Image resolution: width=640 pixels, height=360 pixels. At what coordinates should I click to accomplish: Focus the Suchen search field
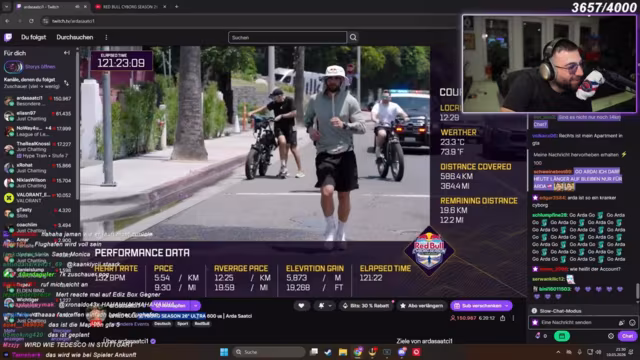tap(287, 38)
